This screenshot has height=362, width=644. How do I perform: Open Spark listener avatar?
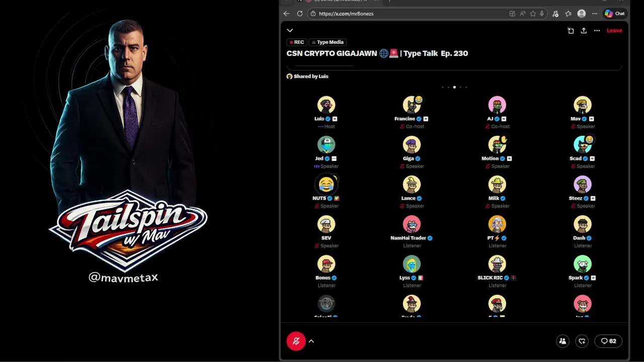pos(583,263)
